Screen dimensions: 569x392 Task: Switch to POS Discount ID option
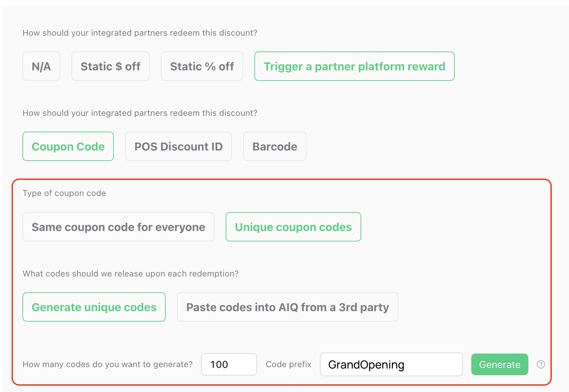[x=178, y=146]
